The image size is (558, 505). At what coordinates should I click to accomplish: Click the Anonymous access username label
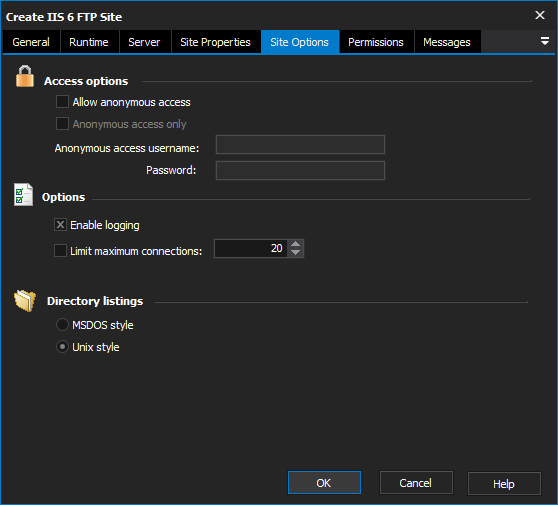127,148
